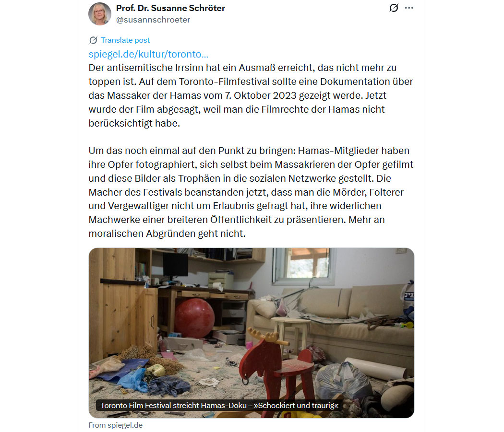Click the From spiegel.de source label

[115, 425]
